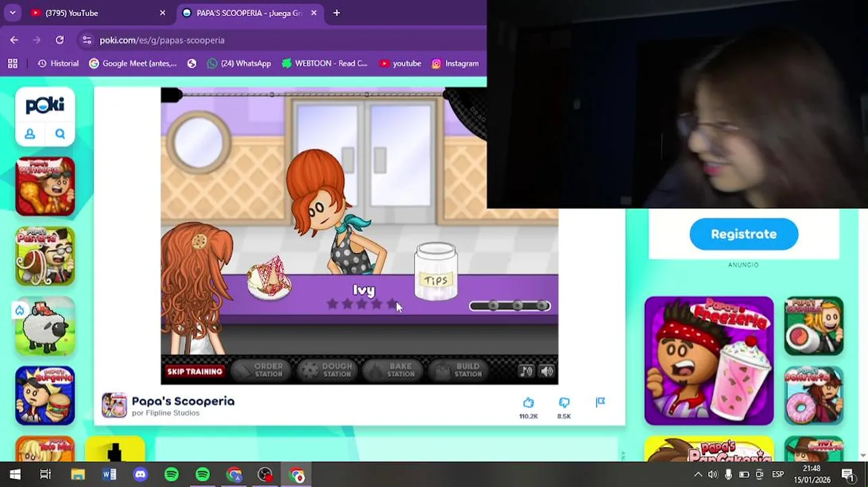Open the Flipline Studios developer link
The height and width of the screenshot is (487, 868).
(x=166, y=413)
